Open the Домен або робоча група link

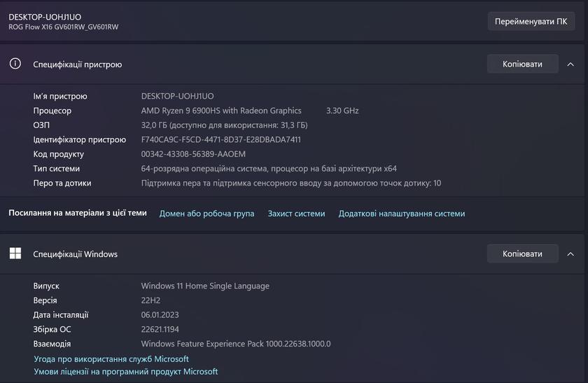(x=206, y=214)
